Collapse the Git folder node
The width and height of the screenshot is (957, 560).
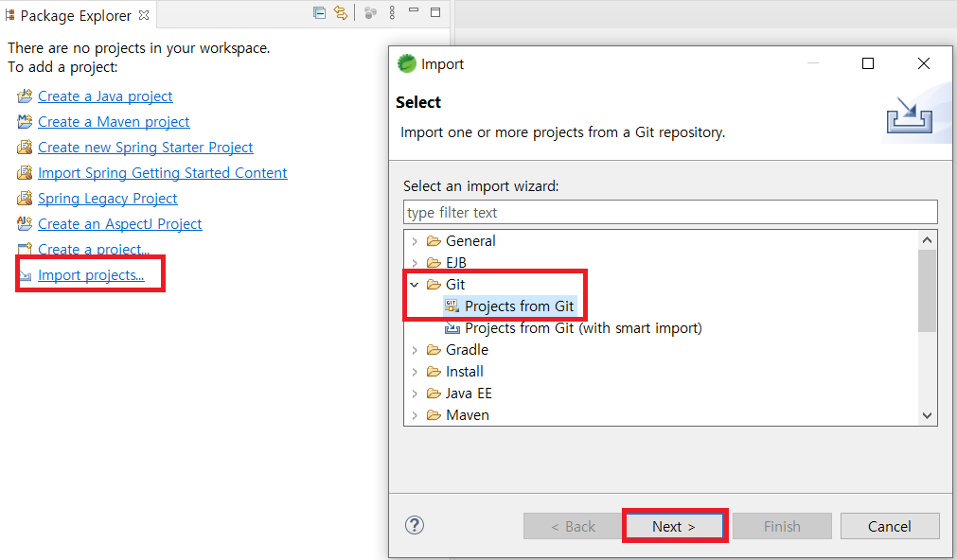pos(415,285)
